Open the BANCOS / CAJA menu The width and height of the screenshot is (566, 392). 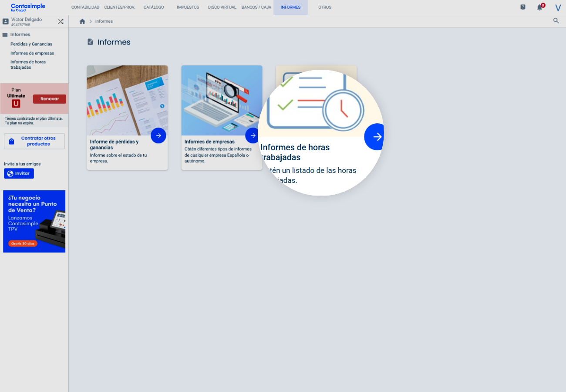click(x=256, y=7)
